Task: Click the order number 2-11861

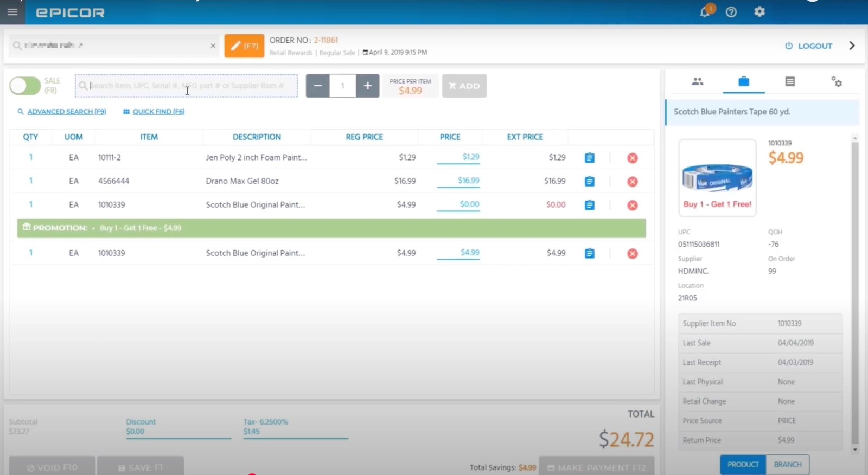Action: click(x=325, y=40)
